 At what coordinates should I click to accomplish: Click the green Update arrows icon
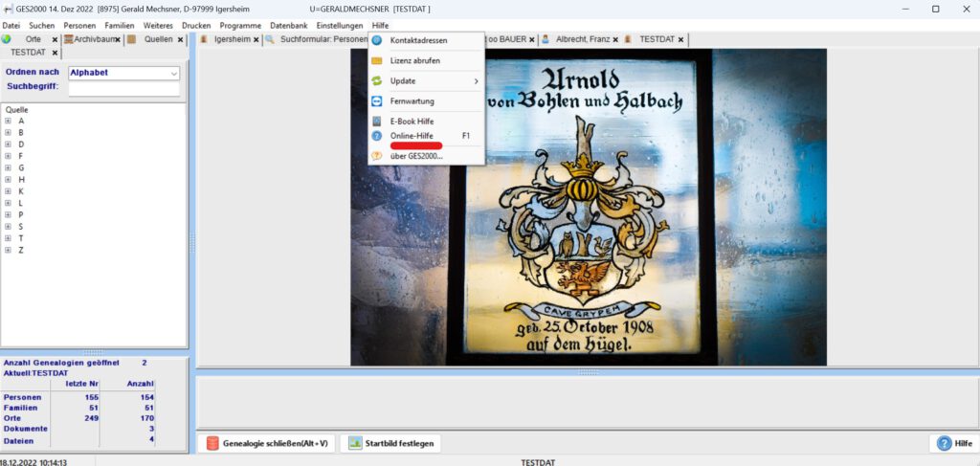pos(377,81)
